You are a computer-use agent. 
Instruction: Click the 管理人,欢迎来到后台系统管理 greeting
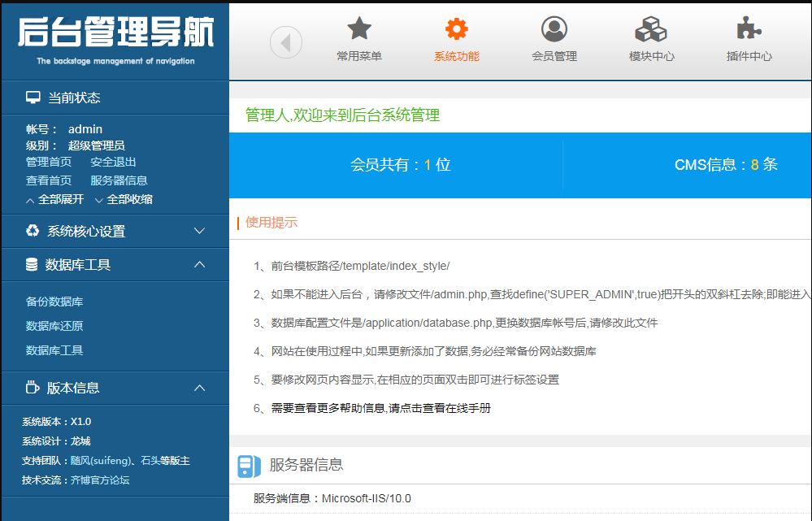[x=342, y=115]
